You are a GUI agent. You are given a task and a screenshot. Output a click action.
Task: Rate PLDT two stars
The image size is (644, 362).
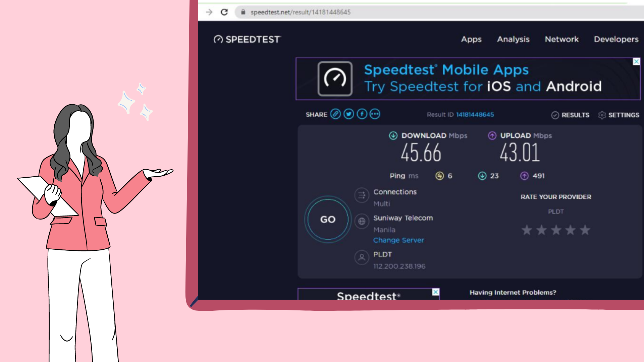click(x=541, y=230)
